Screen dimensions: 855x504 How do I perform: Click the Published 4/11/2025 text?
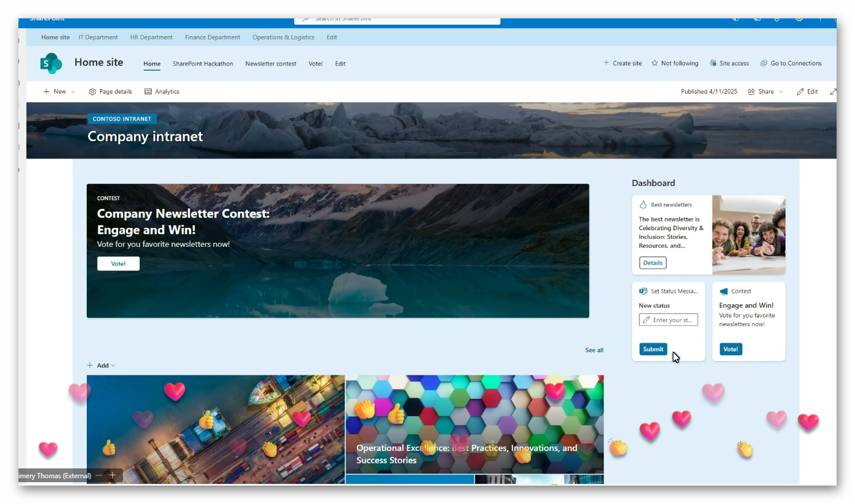(x=709, y=92)
